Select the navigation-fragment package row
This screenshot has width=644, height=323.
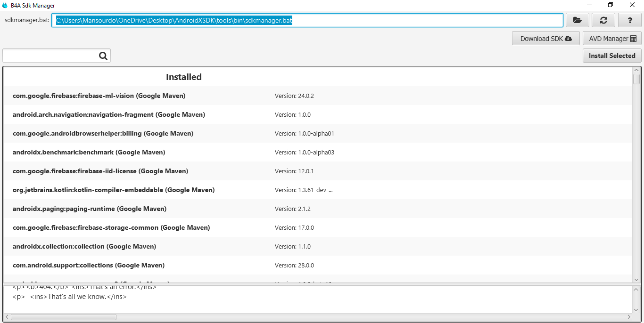pyautogui.click(x=108, y=114)
